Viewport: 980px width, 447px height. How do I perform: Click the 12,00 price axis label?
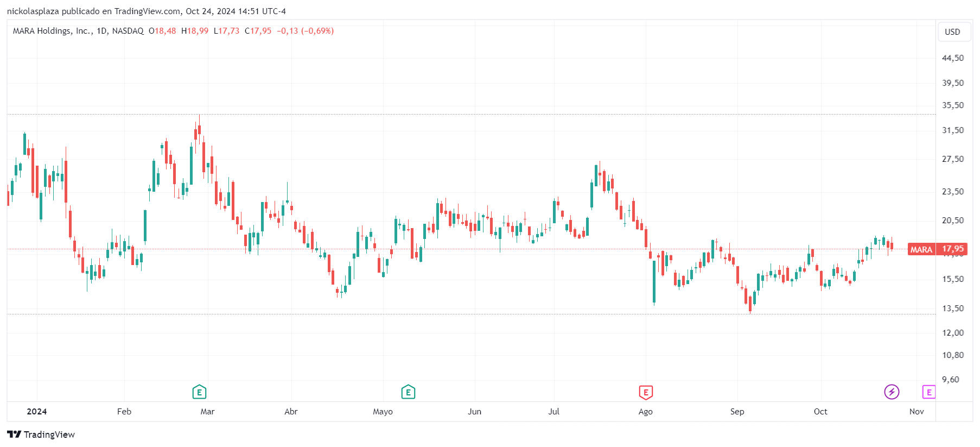(x=953, y=333)
